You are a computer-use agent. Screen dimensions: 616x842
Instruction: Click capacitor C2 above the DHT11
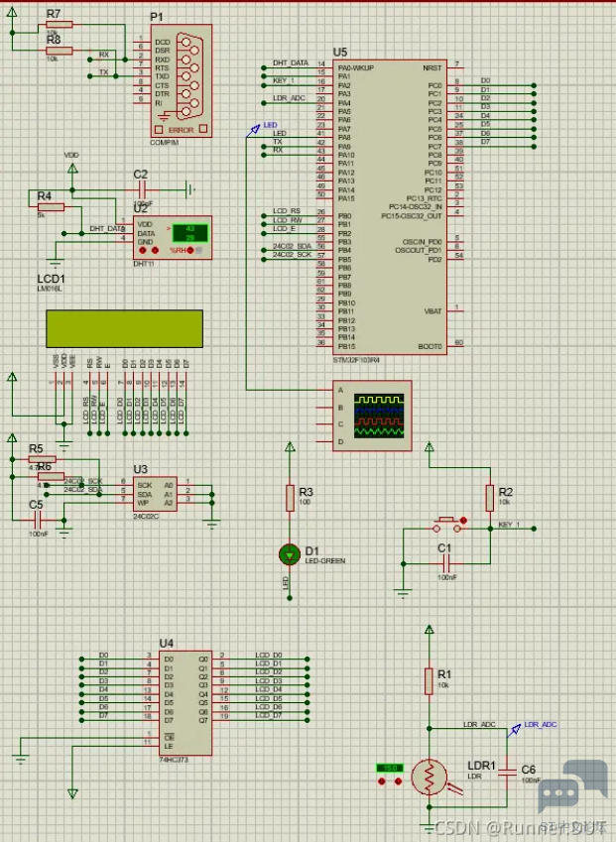[x=141, y=188]
